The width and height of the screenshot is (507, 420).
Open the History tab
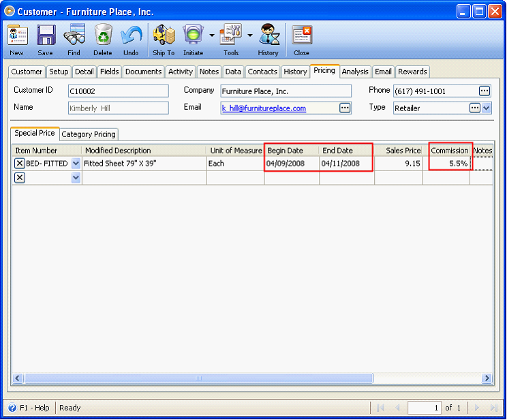pos(295,72)
